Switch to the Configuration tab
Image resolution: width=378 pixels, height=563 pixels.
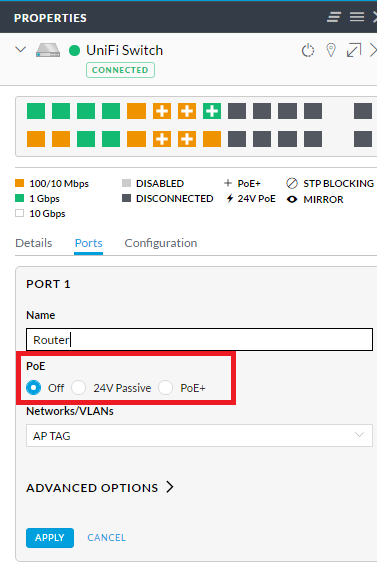click(161, 243)
